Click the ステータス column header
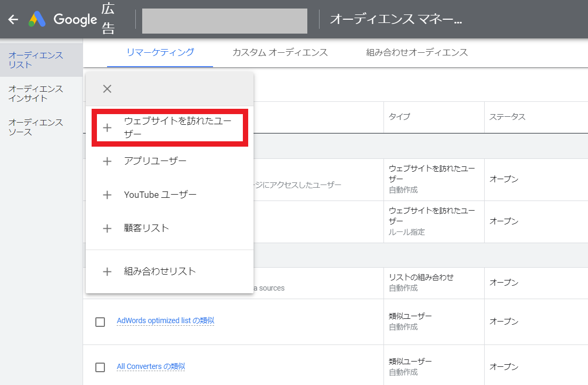The width and height of the screenshot is (588, 385). (507, 117)
